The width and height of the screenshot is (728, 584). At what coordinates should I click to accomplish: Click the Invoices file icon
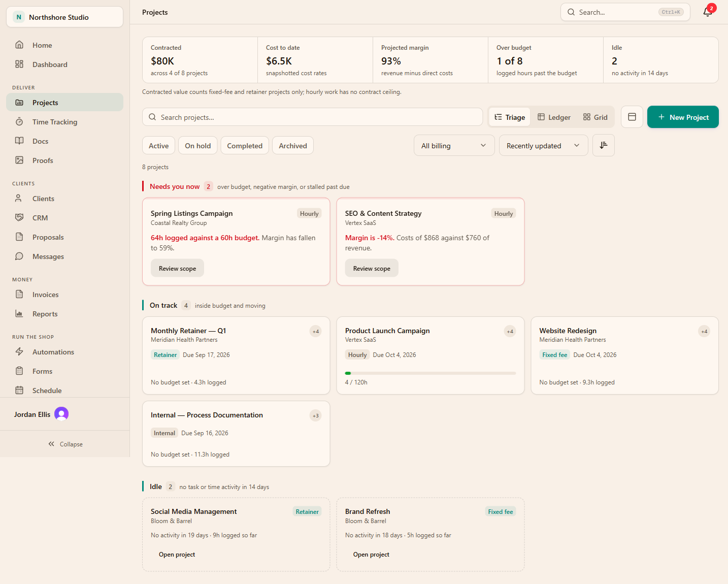(19, 294)
